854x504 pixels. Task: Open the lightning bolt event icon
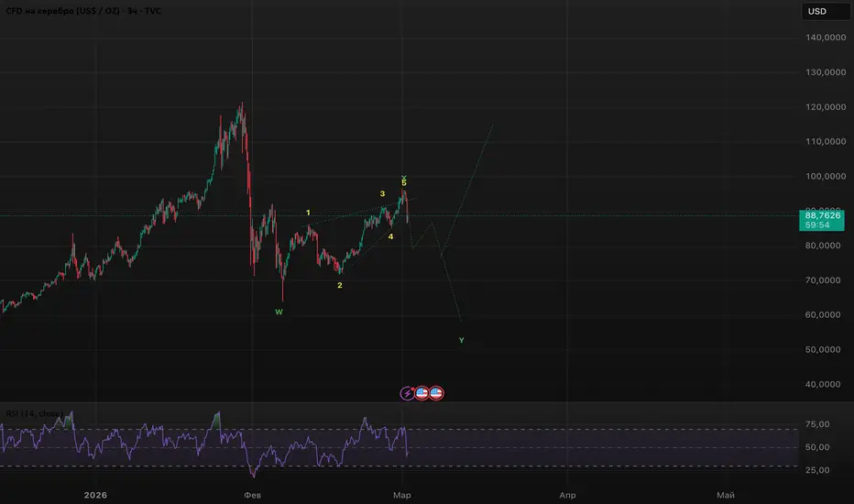(x=408, y=393)
